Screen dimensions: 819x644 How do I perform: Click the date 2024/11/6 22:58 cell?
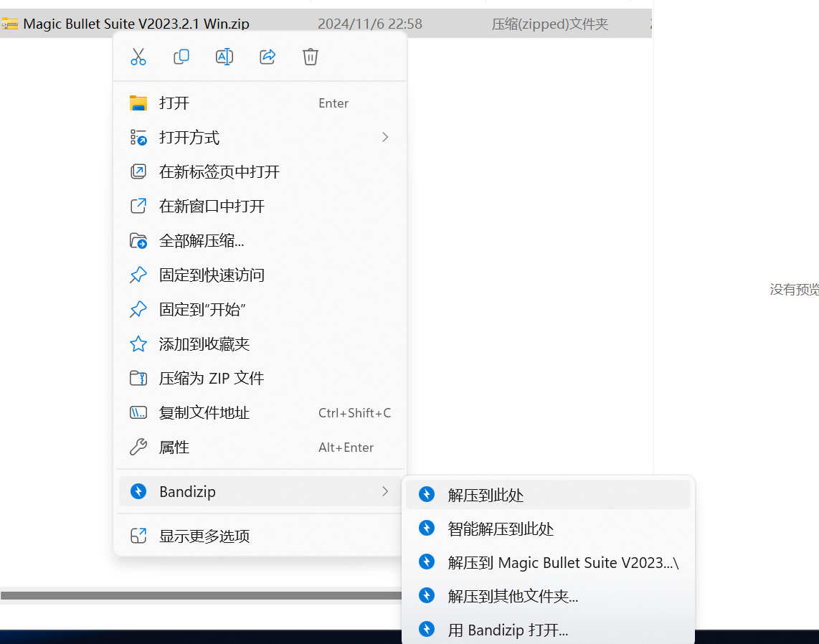(370, 24)
